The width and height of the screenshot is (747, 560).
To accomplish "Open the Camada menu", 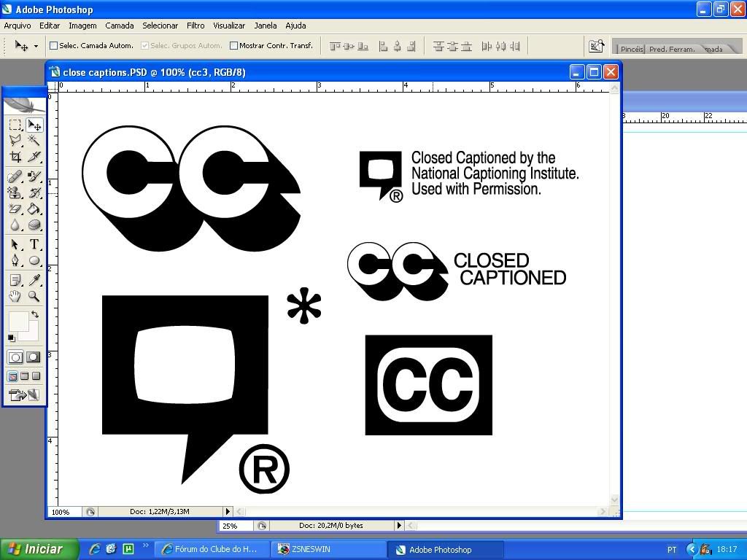I will click(119, 26).
